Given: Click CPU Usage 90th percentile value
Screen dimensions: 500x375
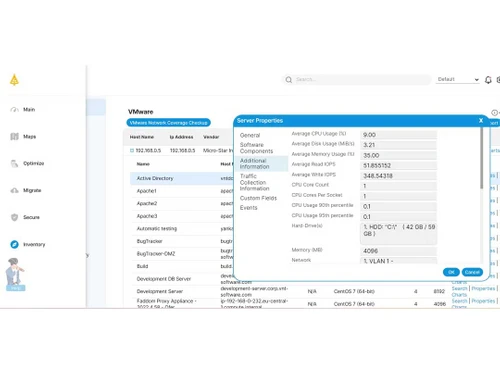Looking at the screenshot, I should [398, 206].
